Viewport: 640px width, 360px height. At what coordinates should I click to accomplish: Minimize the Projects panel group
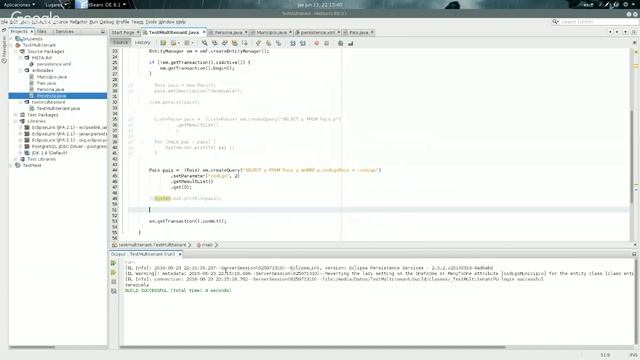(102, 31)
